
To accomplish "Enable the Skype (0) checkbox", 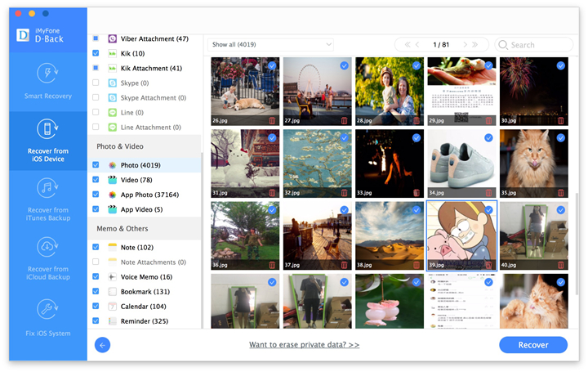I will point(96,83).
